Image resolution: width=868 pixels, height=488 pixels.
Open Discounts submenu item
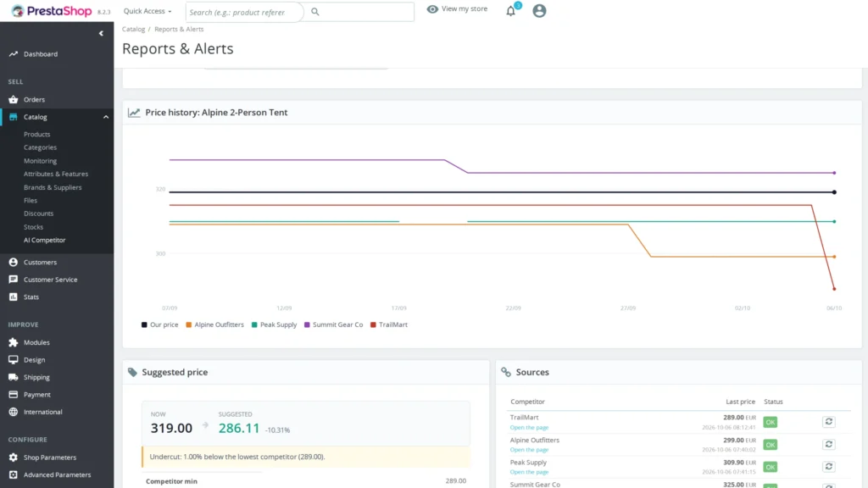39,213
